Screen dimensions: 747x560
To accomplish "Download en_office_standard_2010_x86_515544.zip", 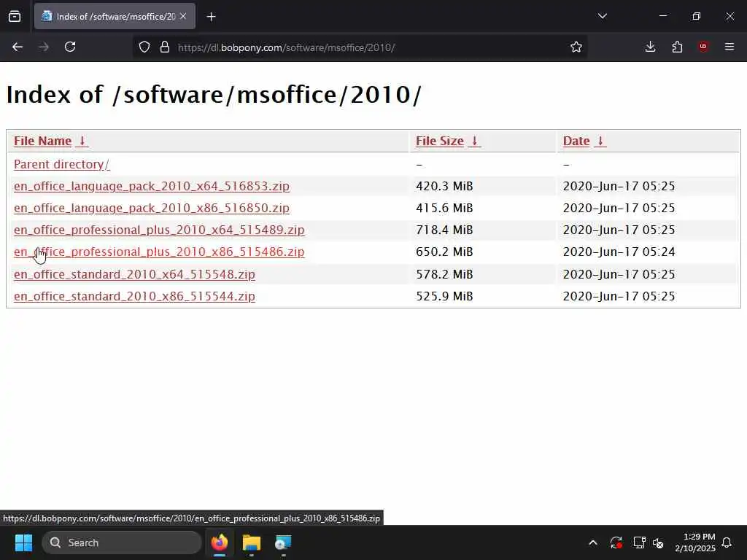I will click(134, 296).
